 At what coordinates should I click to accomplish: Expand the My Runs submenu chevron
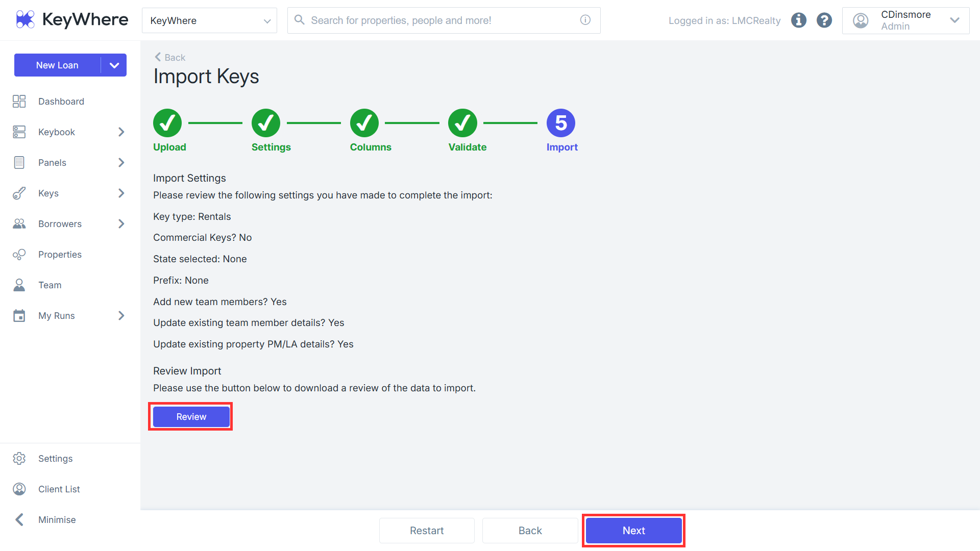121,316
